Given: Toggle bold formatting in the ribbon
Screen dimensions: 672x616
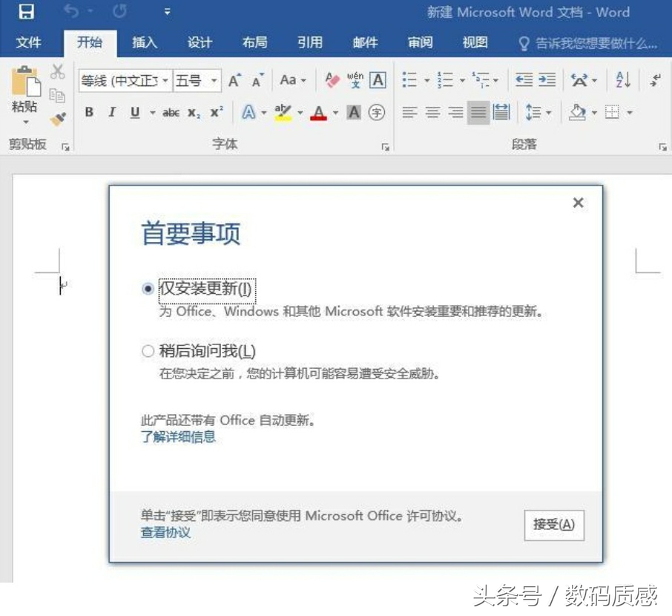Looking at the screenshot, I should click(88, 112).
